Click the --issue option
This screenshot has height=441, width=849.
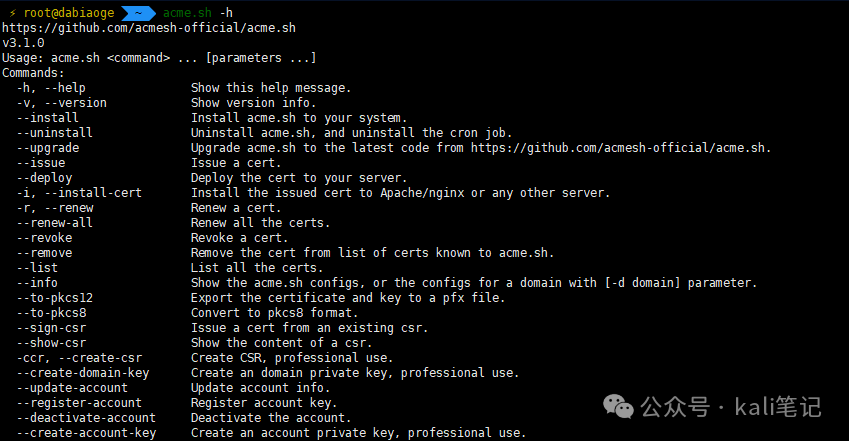[41, 162]
